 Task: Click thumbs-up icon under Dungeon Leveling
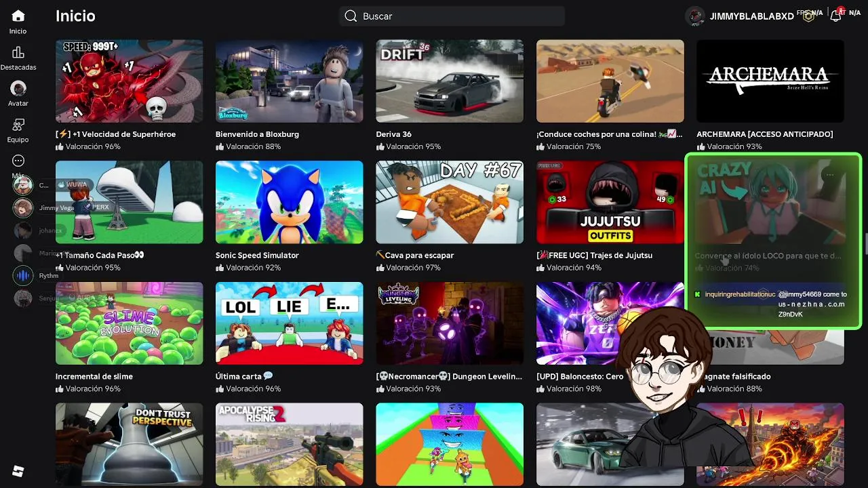tap(380, 389)
